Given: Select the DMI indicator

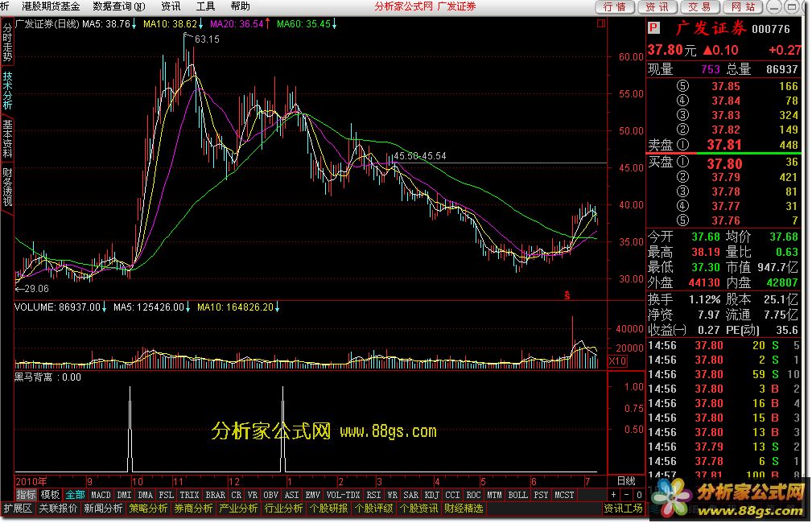Looking at the screenshot, I should point(124,495).
